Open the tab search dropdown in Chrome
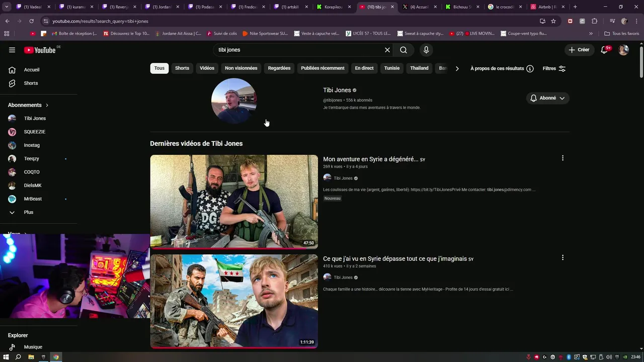 (7, 7)
